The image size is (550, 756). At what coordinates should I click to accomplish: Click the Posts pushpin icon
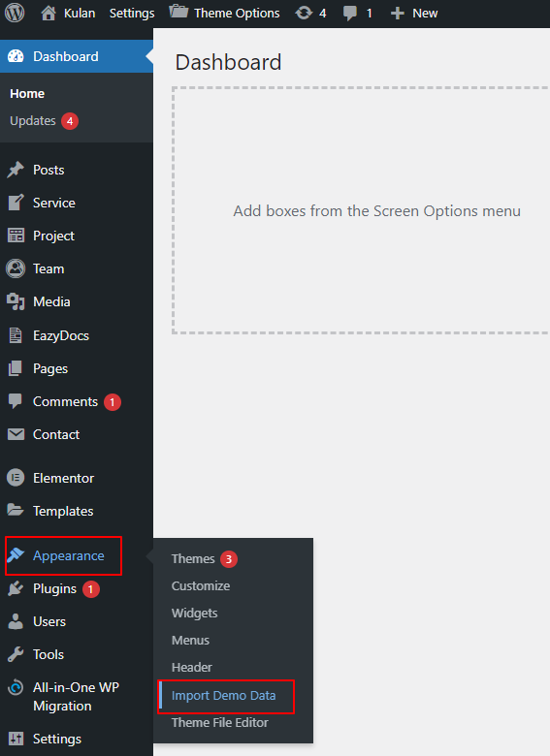pyautogui.click(x=16, y=170)
